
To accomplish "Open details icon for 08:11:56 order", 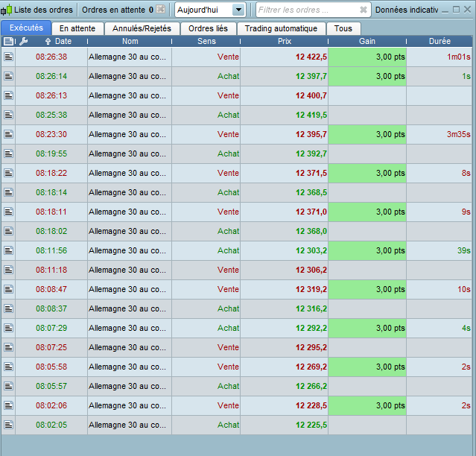I will click(8, 250).
